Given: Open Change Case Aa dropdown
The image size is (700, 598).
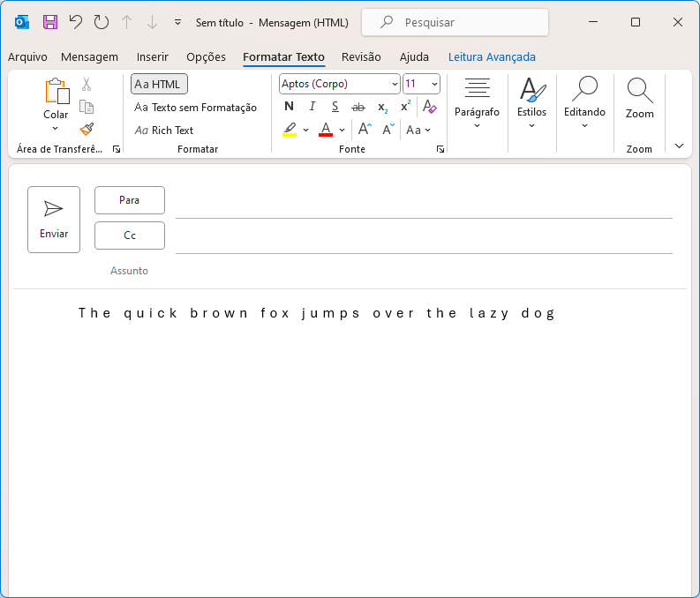Looking at the screenshot, I should [418, 130].
